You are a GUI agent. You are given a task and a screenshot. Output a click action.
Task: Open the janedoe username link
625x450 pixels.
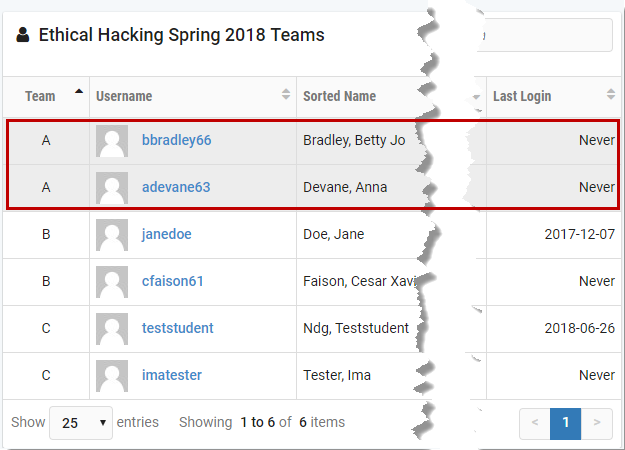pos(167,235)
